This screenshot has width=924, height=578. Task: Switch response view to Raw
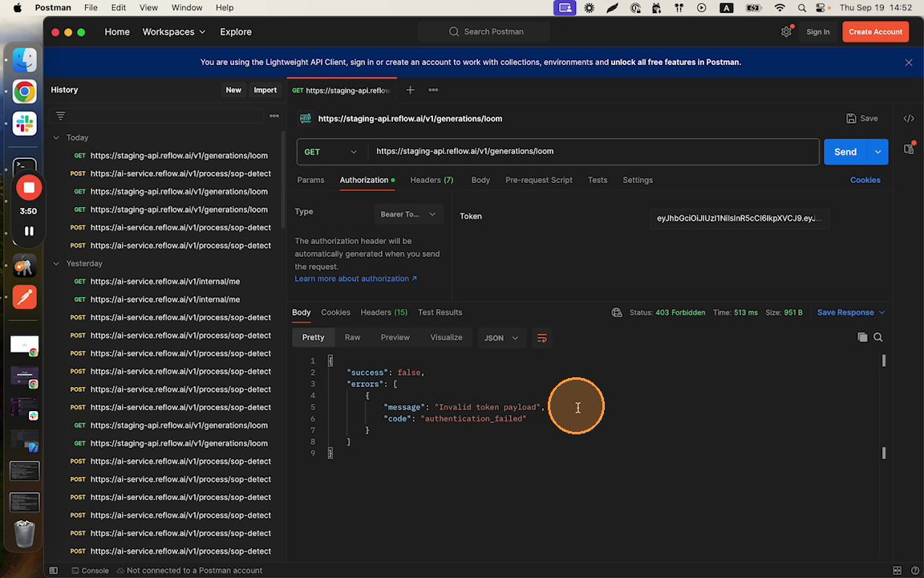(x=352, y=337)
